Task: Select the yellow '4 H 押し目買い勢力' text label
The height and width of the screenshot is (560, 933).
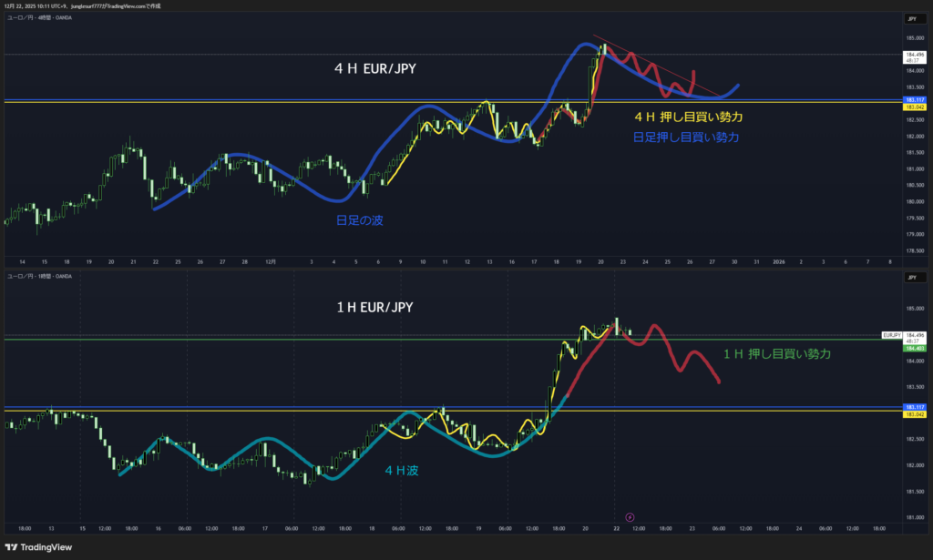Action: tap(689, 117)
